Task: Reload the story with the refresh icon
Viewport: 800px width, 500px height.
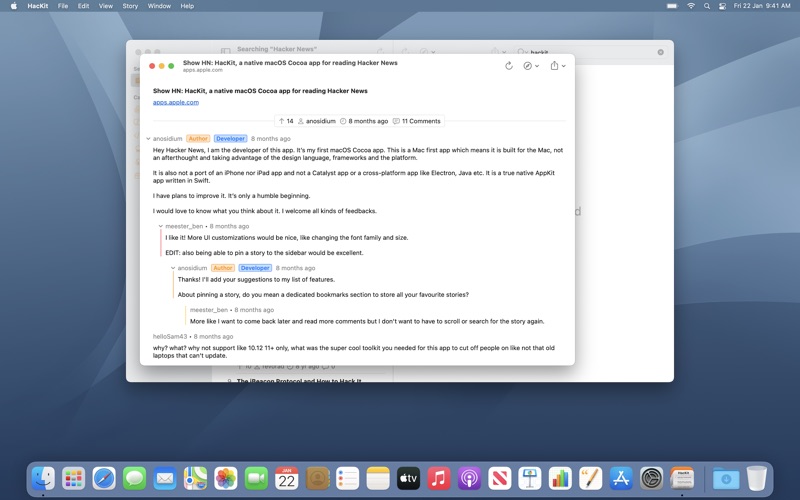Action: coord(509,66)
